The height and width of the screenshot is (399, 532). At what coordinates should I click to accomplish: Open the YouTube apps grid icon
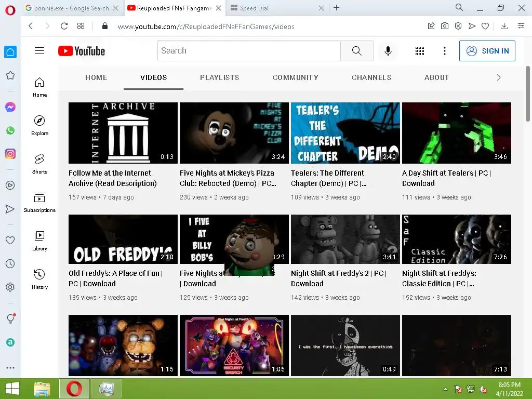420,51
